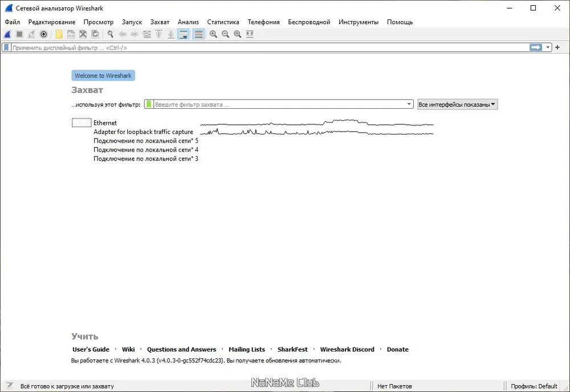Select Adapter for loopback traffic capture

point(143,132)
